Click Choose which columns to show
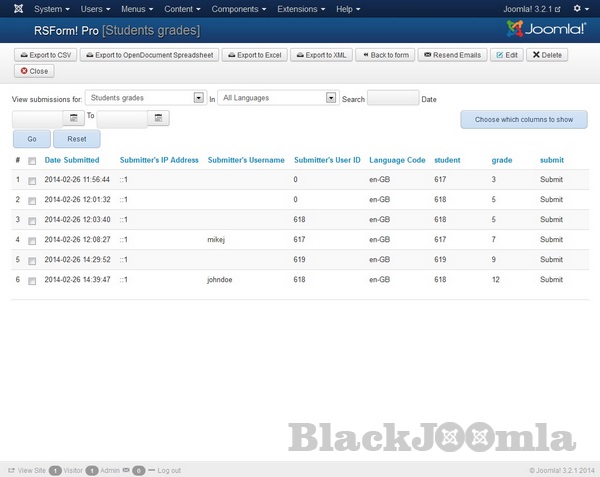 click(x=523, y=119)
